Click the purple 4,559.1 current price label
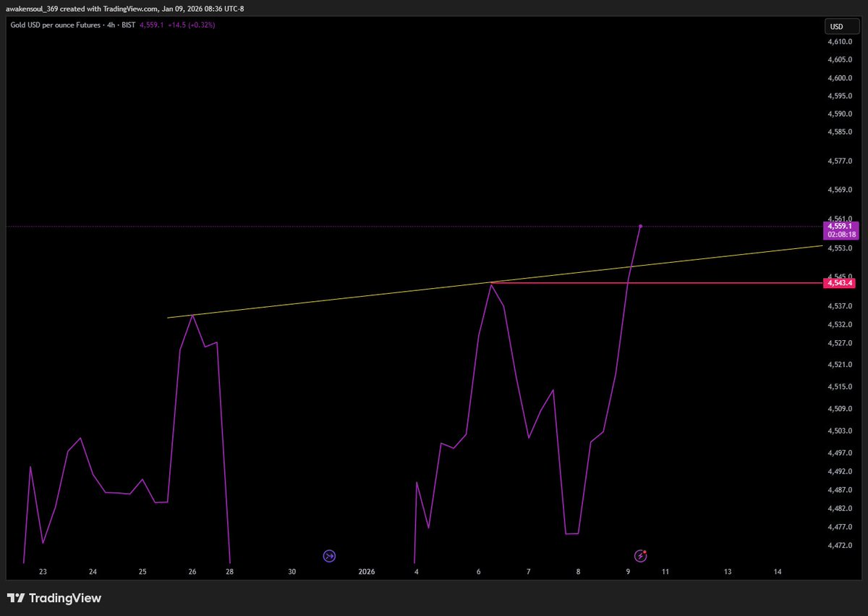 841,226
